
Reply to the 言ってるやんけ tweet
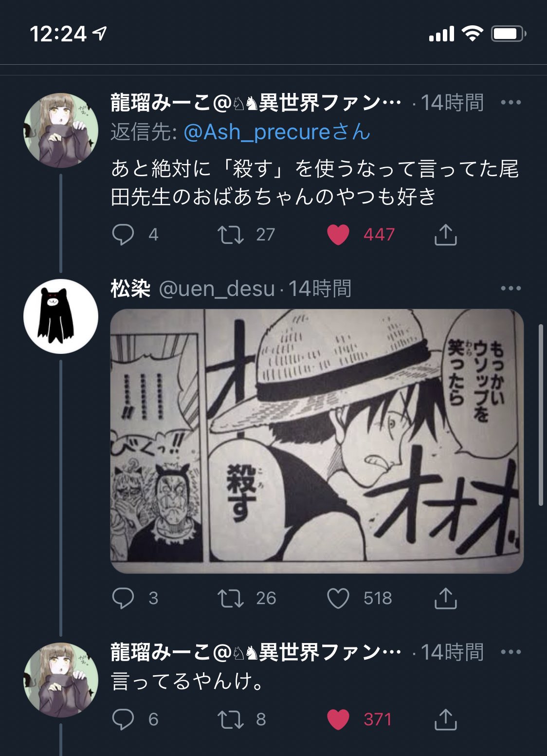point(123,719)
